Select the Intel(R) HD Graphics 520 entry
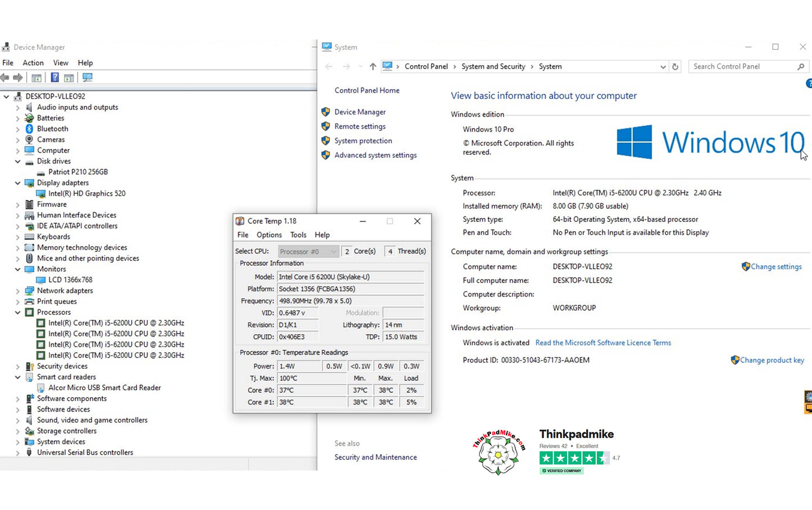 tap(87, 193)
